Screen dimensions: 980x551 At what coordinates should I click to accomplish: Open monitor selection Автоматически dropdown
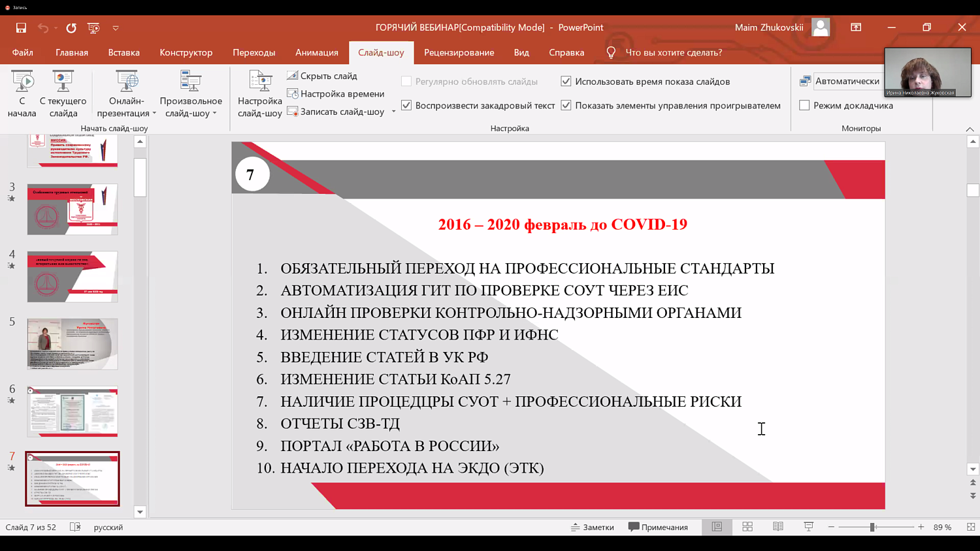tap(847, 81)
